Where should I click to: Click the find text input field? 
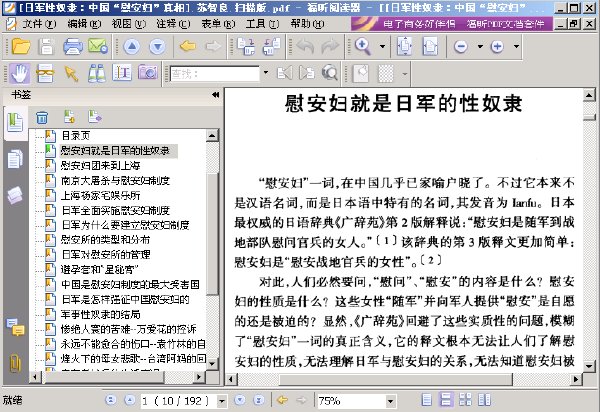click(x=215, y=73)
